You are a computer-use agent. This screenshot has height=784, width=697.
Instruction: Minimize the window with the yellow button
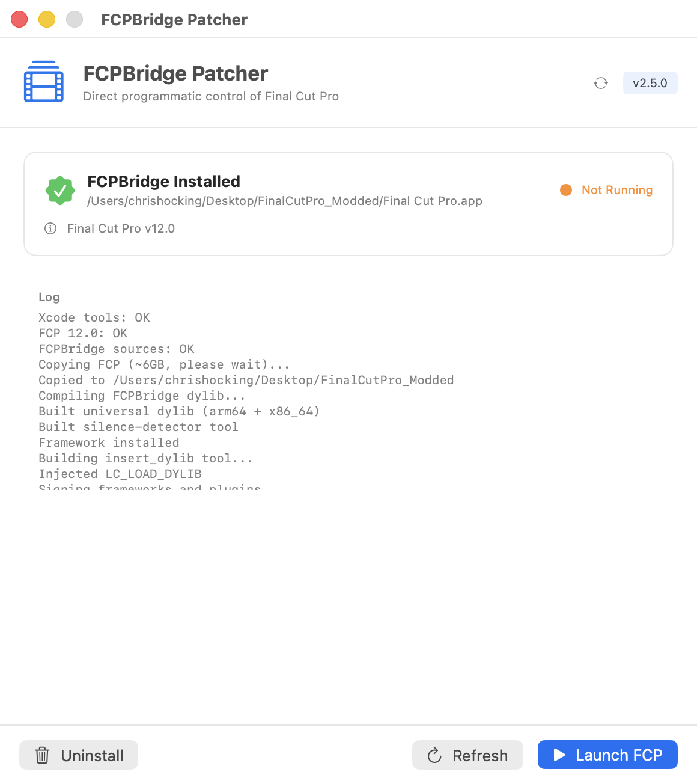pos(47,19)
